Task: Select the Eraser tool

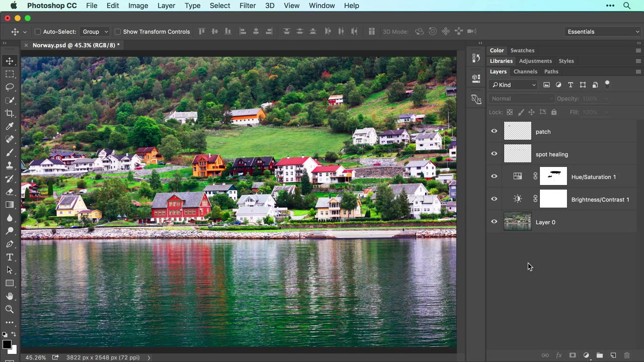Action: (x=10, y=192)
